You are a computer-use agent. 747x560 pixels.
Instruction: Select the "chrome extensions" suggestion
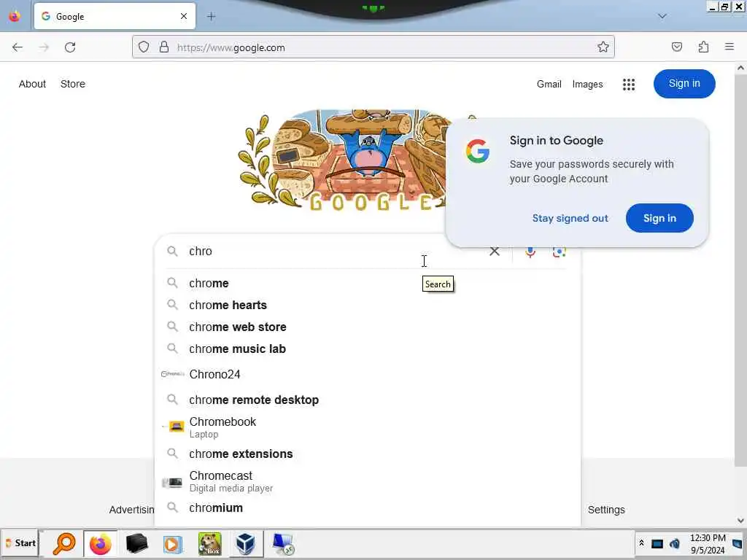(367, 454)
